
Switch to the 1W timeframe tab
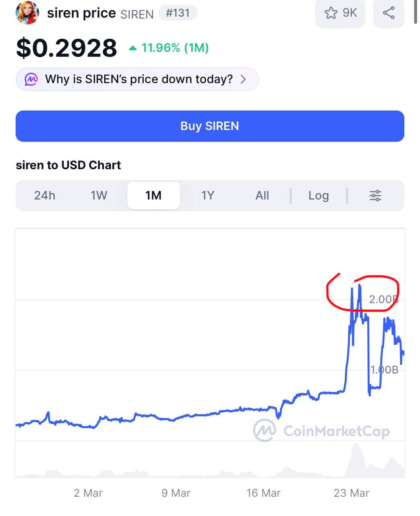coord(99,196)
